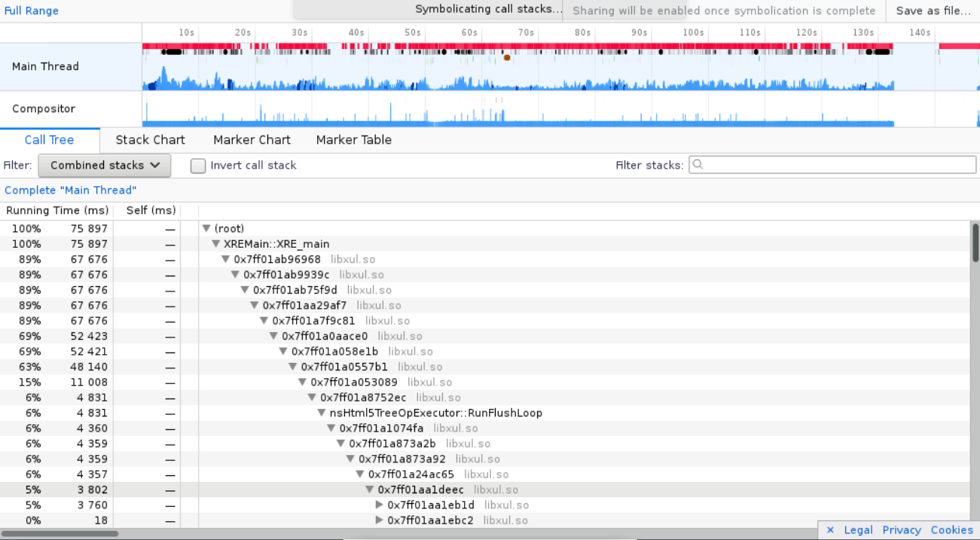
Task: Collapse the XREMain::XRE_main node
Action: (216, 244)
